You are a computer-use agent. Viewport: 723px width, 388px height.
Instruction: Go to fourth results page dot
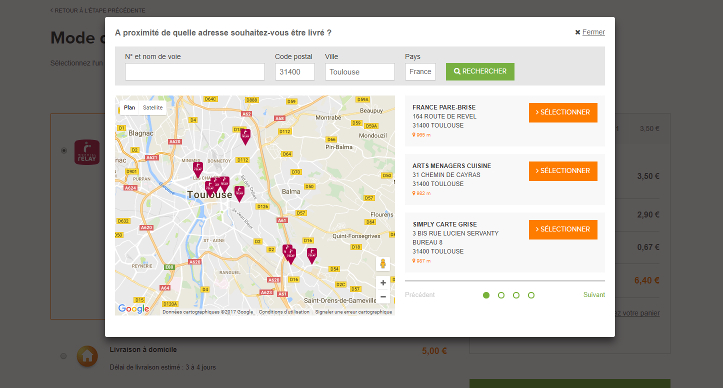click(x=531, y=295)
